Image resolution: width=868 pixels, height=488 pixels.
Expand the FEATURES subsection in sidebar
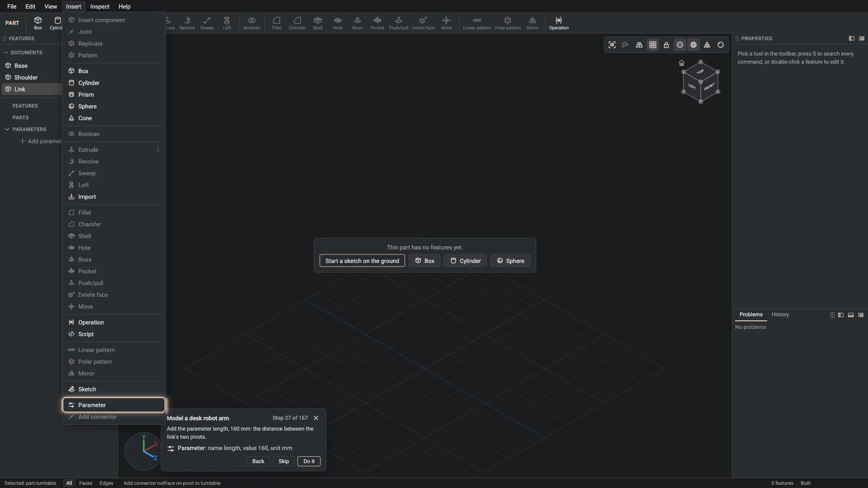pos(25,106)
